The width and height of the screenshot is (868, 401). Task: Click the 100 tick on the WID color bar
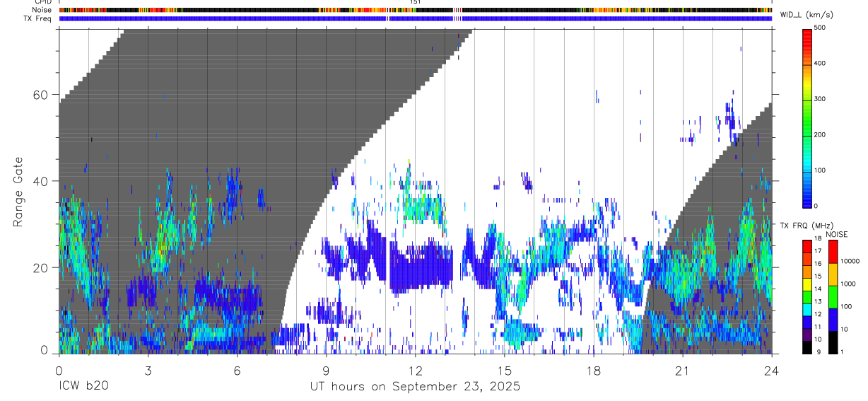[819, 170]
